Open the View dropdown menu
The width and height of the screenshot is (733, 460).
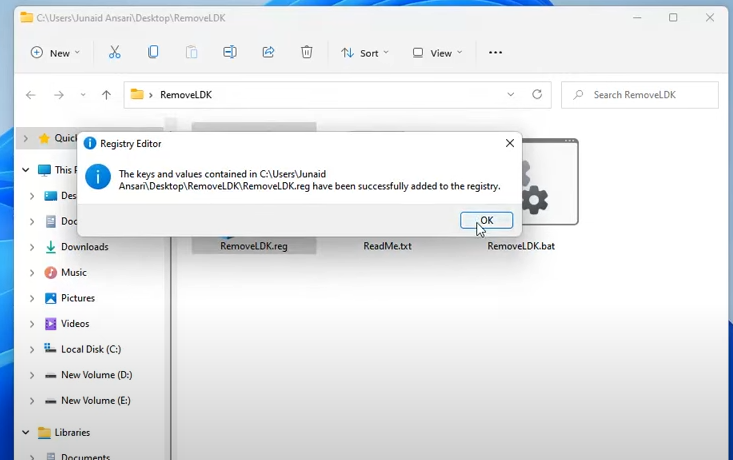tap(438, 53)
